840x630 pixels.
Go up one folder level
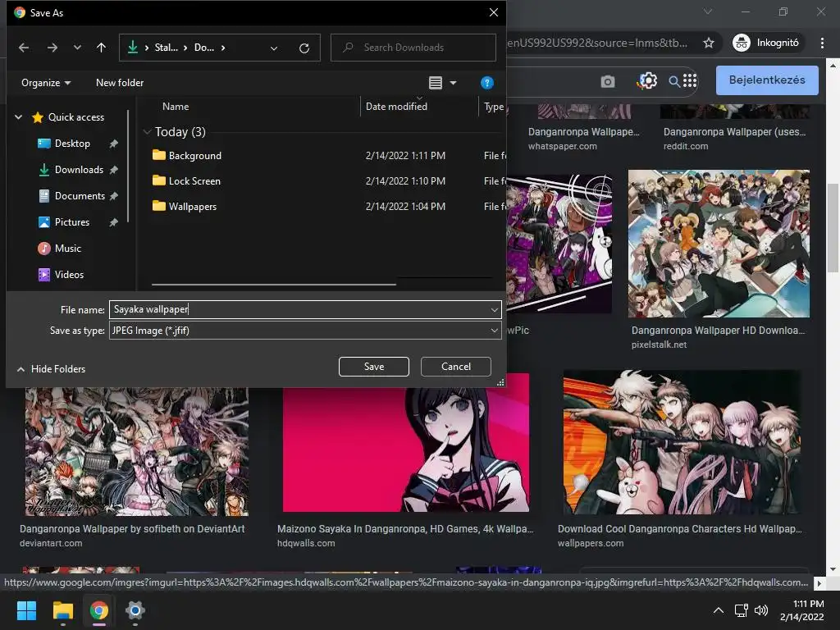pyautogui.click(x=101, y=48)
